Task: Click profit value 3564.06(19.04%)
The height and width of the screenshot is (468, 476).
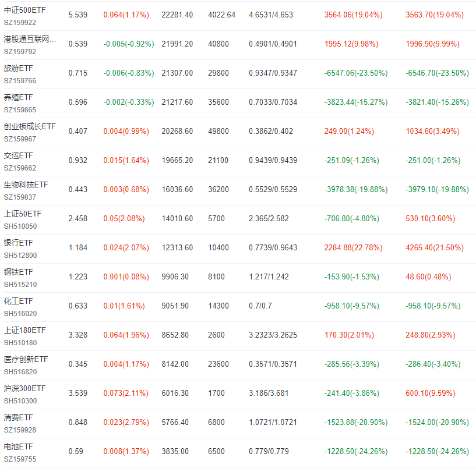Action: pyautogui.click(x=353, y=15)
